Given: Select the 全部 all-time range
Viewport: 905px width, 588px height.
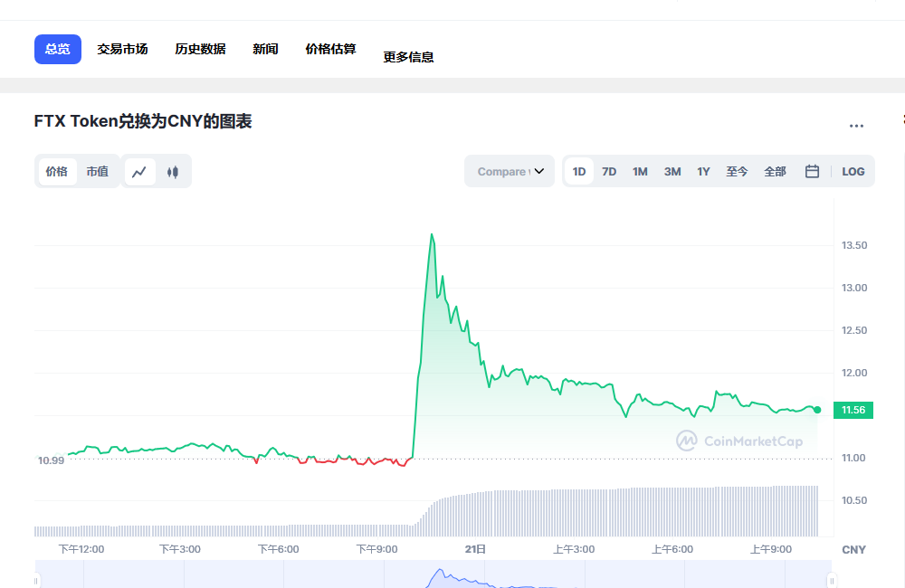Looking at the screenshot, I should click(776, 171).
